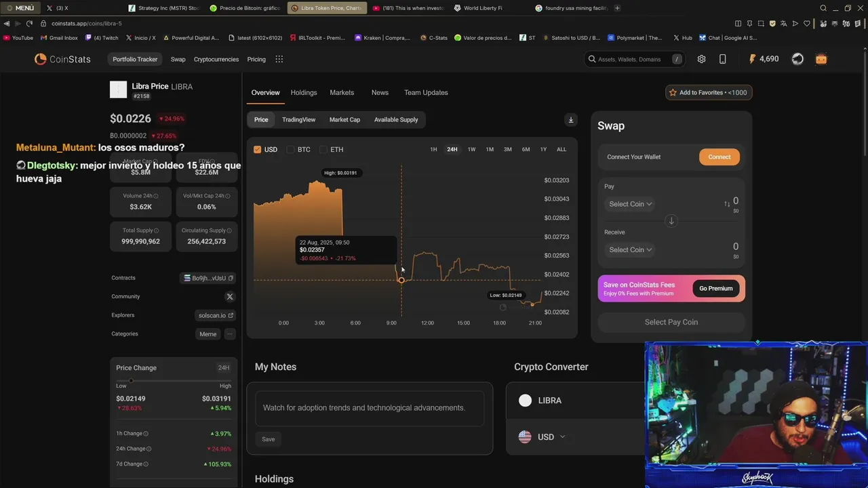Click the Circulating Supply info icon
Image resolution: width=868 pixels, height=488 pixels.
229,230
